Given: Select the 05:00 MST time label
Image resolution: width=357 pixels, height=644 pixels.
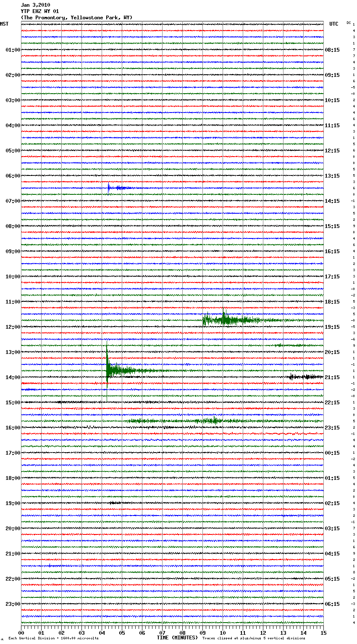Looking at the screenshot, I should 13,151.
